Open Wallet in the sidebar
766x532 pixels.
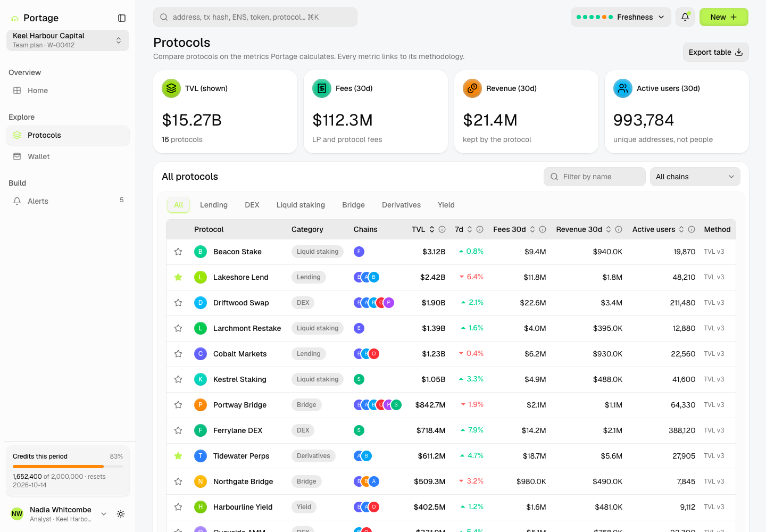click(x=68, y=156)
